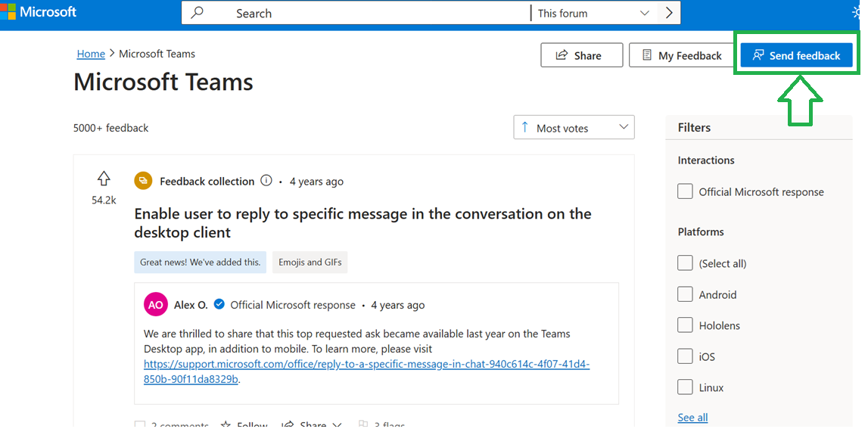This screenshot has width=868, height=429.
Task: Check the Hololens platform filter
Action: click(x=685, y=325)
